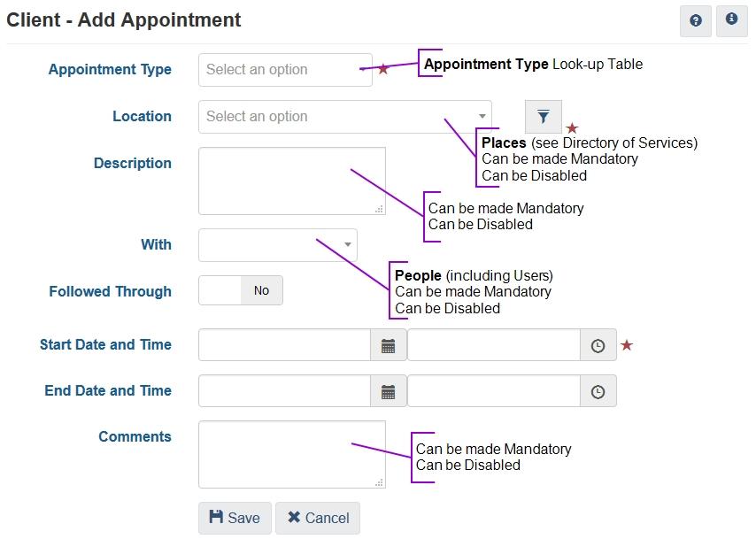756x539 pixels.
Task: Open the End Time clock picker
Action: coord(598,391)
